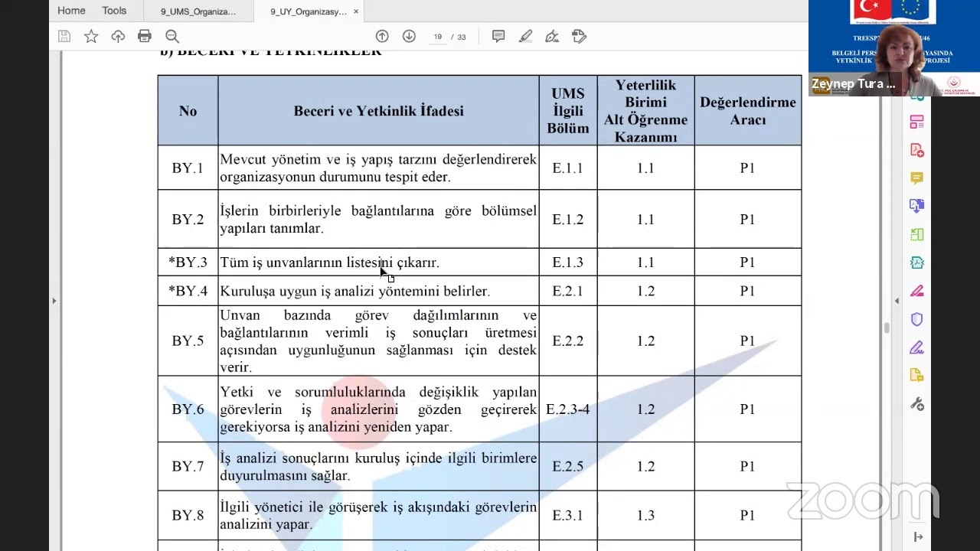Expand the left navigation pane arrow
This screenshot has height=551, width=980.
[54, 301]
